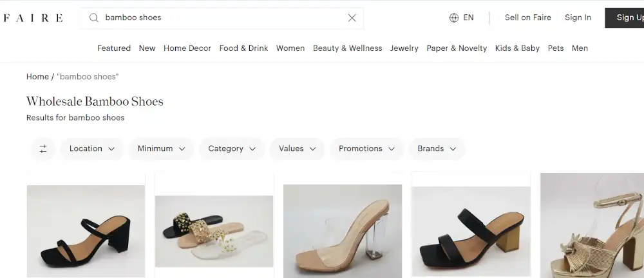Click inside the bamboo shoes search field
This screenshot has height=278, width=644.
click(x=222, y=17)
